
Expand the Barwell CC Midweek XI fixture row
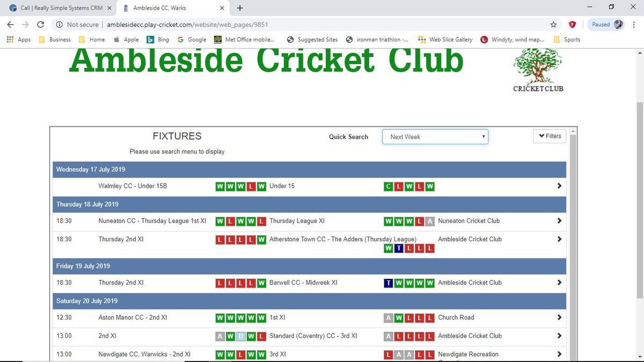[559, 283]
